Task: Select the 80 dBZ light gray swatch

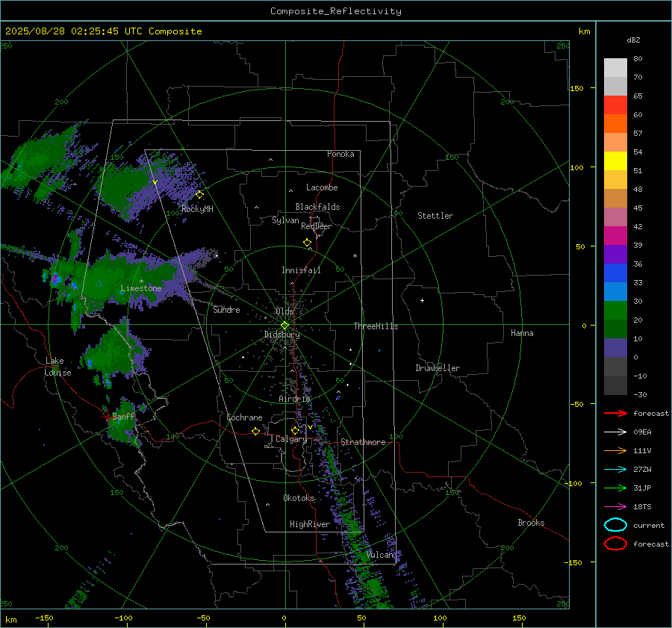Action: (x=615, y=67)
